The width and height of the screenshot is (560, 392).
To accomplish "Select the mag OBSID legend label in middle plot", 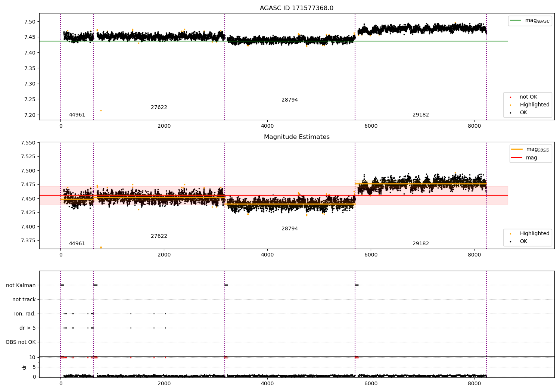I will pyautogui.click(x=538, y=149).
